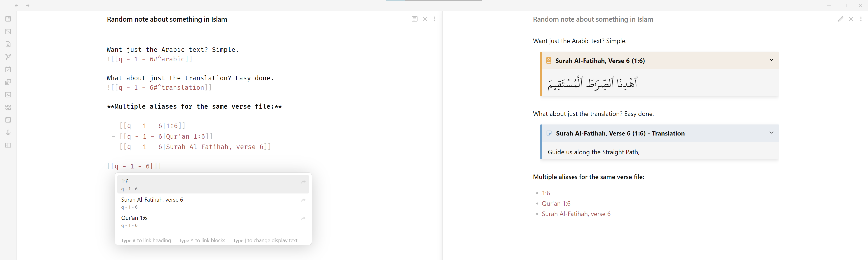Open today's daily note calendar icon
The image size is (868, 260).
coord(8,69)
